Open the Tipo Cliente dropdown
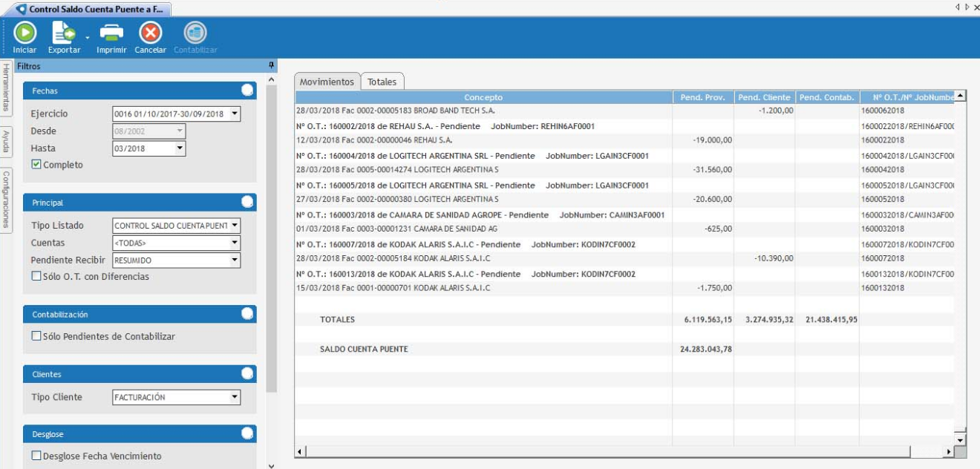Image resolution: width=980 pixels, height=469 pixels. (x=235, y=398)
